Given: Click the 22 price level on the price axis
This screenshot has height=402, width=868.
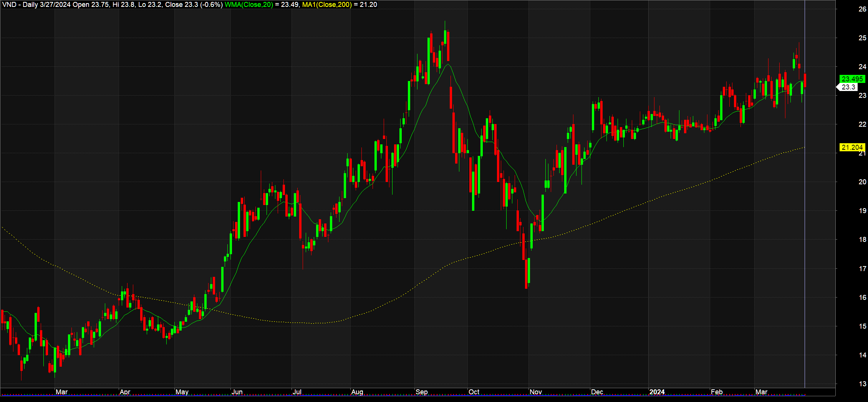Looking at the screenshot, I should pyautogui.click(x=862, y=124).
